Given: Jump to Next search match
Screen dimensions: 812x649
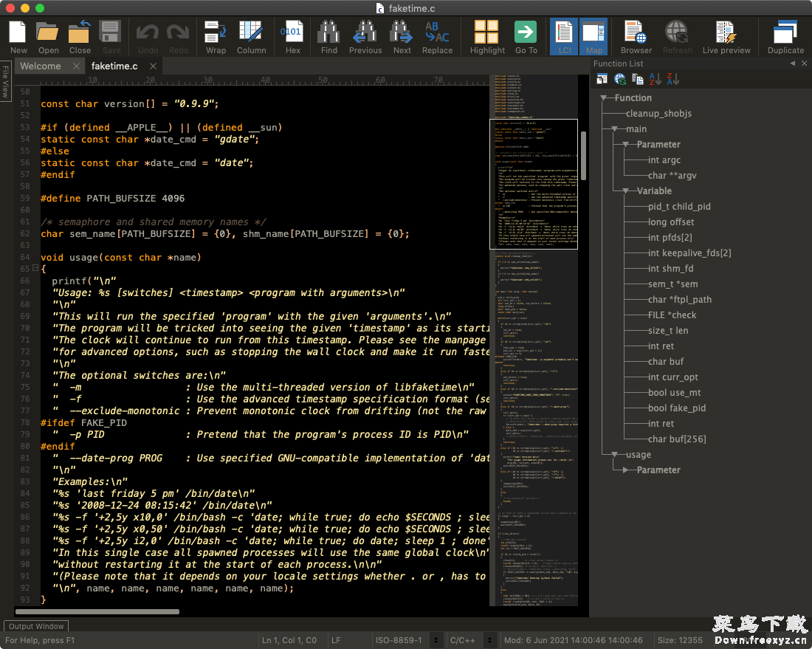Looking at the screenshot, I should pyautogui.click(x=402, y=37).
